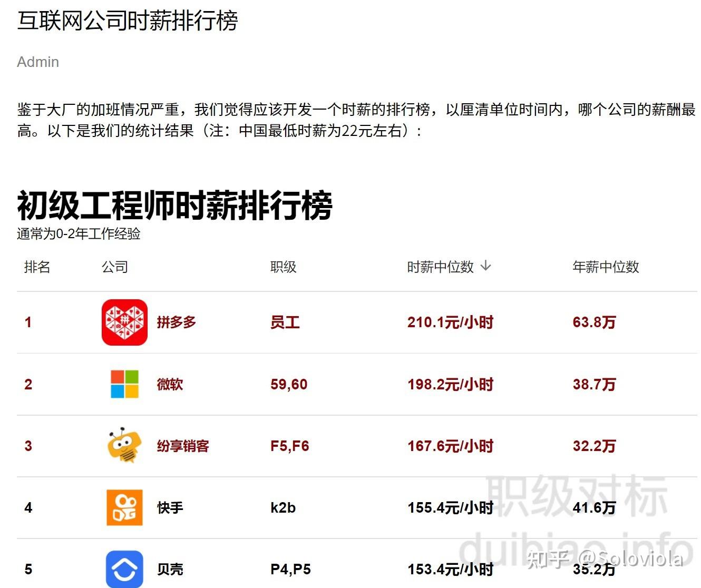Click rank number 2 in the table
The height and width of the screenshot is (588, 701).
click(28, 384)
